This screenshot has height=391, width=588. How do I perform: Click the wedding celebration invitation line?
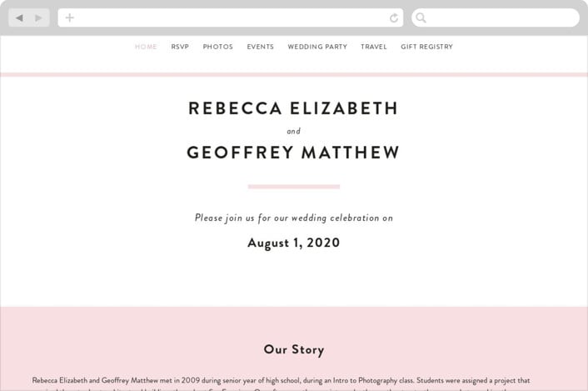[x=294, y=218]
